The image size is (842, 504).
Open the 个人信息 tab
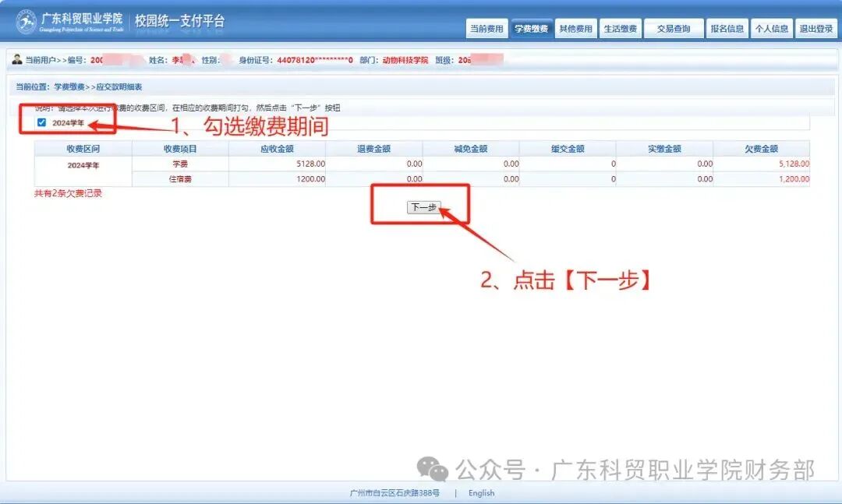(x=771, y=27)
